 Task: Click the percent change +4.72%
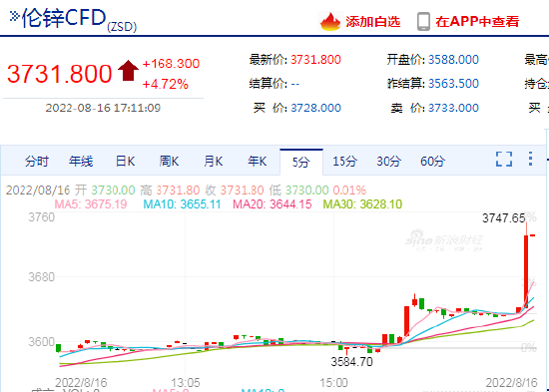[166, 85]
